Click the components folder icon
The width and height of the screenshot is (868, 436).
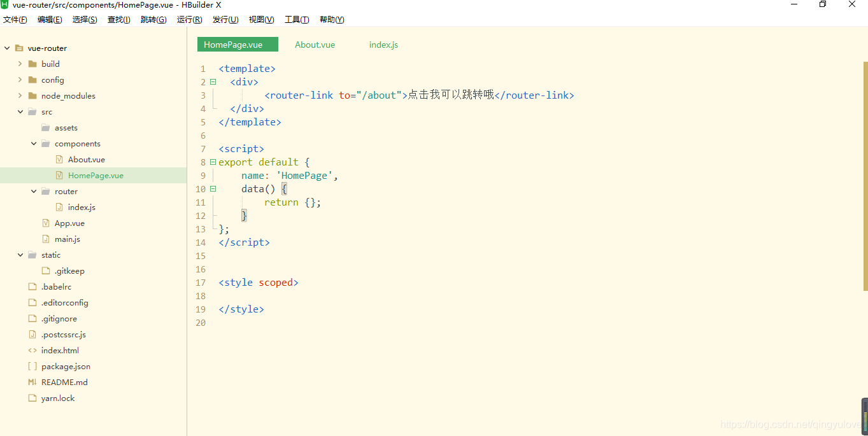46,143
